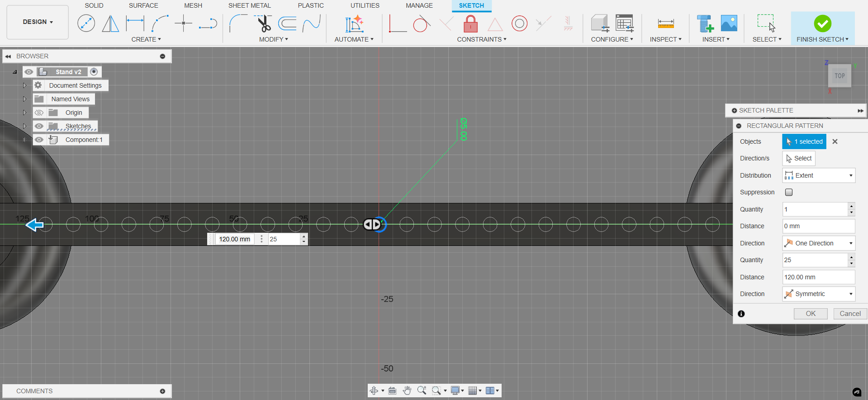Expand the Comments panel
Viewport: 868px width, 400px height.
pos(162,391)
